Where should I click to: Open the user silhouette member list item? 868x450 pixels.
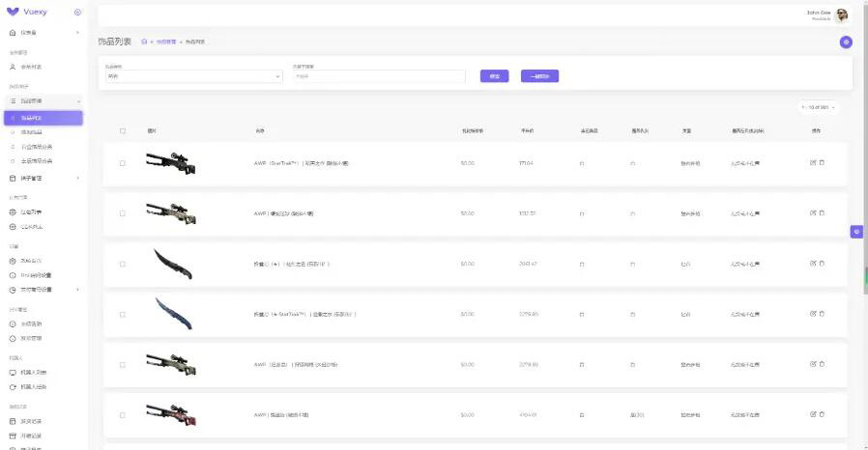[43, 67]
